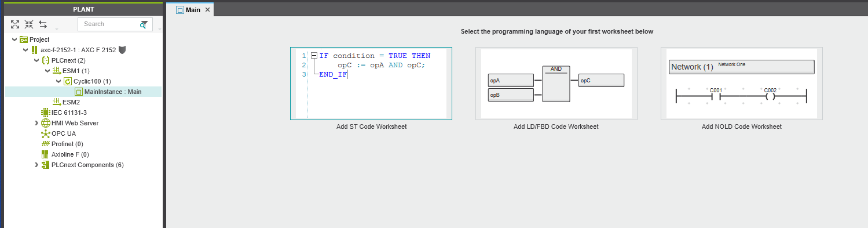Click the collapse box on ST sample line 1
Image resolution: width=868 pixels, height=228 pixels.
(x=314, y=56)
